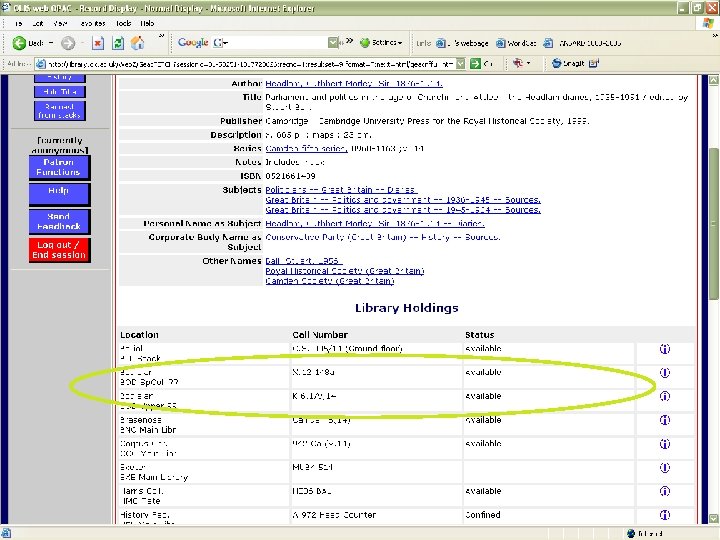The height and width of the screenshot is (540, 720).
Task: Open info icon for Corpus Christi row
Action: click(664, 444)
